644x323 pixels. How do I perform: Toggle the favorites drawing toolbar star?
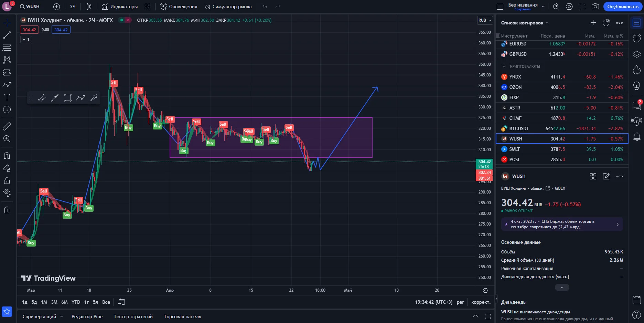tap(7, 312)
